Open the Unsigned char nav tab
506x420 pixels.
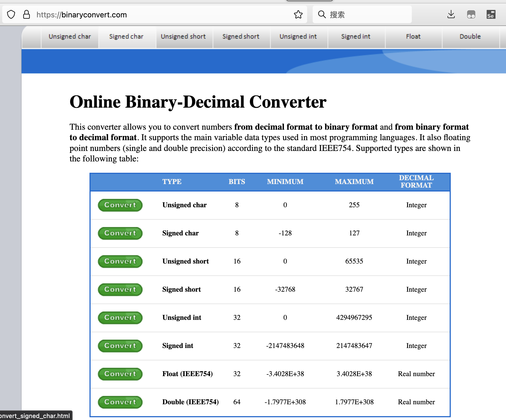tap(70, 37)
